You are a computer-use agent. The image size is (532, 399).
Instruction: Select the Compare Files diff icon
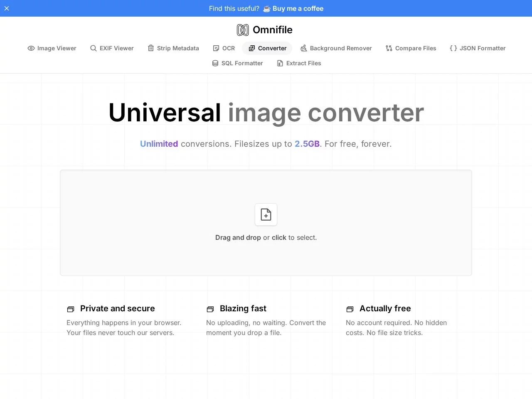coord(389,48)
